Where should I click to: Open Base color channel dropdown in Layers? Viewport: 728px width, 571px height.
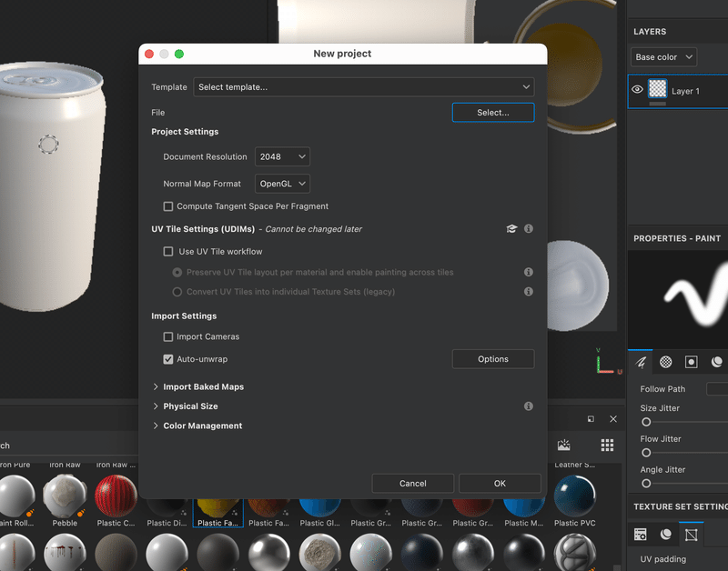663,57
